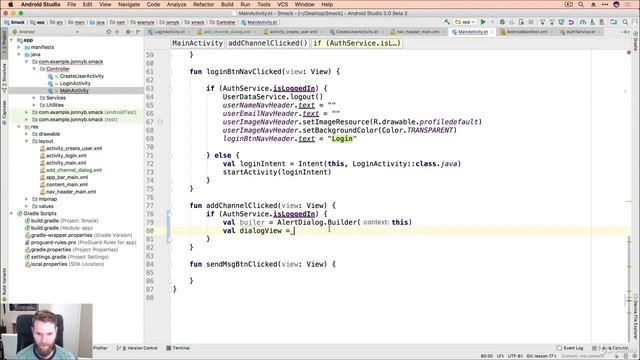
Task: Collapse the app module node
Action: (x=11, y=40)
